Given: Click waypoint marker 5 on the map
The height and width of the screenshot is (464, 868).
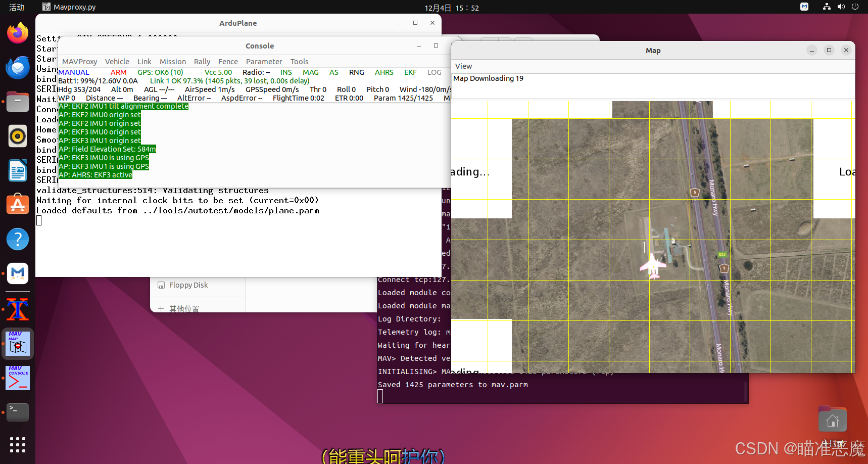Looking at the screenshot, I should 724,268.
